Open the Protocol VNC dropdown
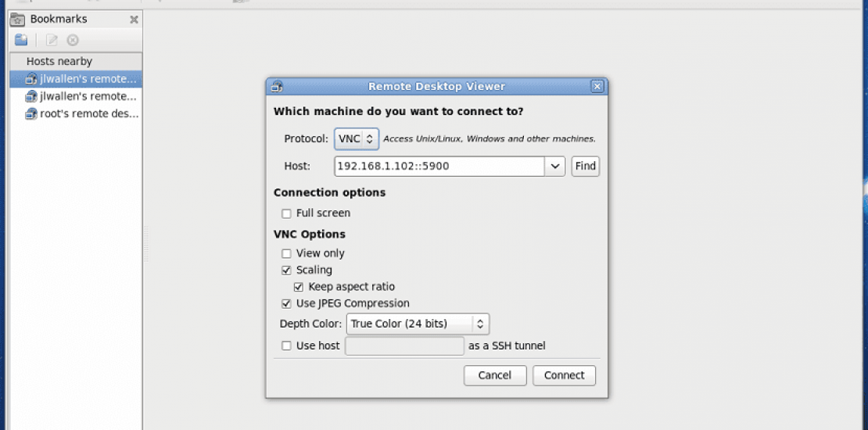This screenshot has height=430, width=868. tap(357, 139)
